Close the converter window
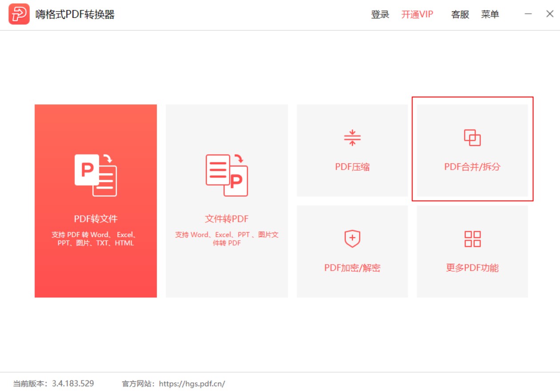Screen dimensions: 560x392 point(550,14)
